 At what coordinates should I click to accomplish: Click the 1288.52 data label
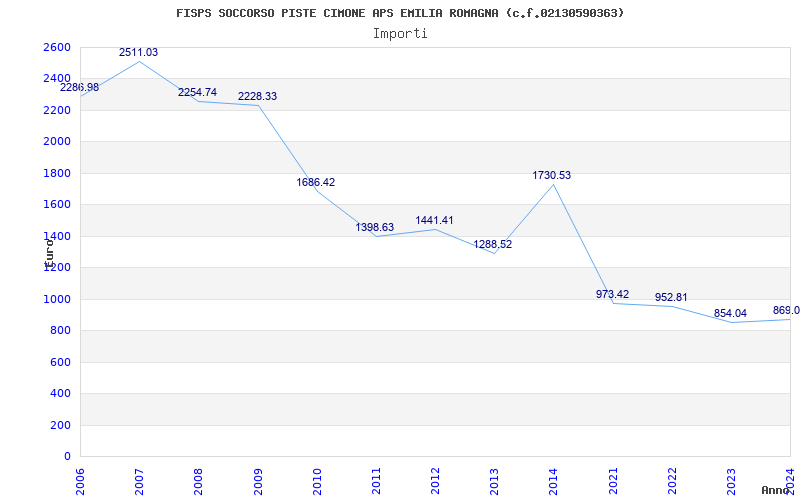493,244
